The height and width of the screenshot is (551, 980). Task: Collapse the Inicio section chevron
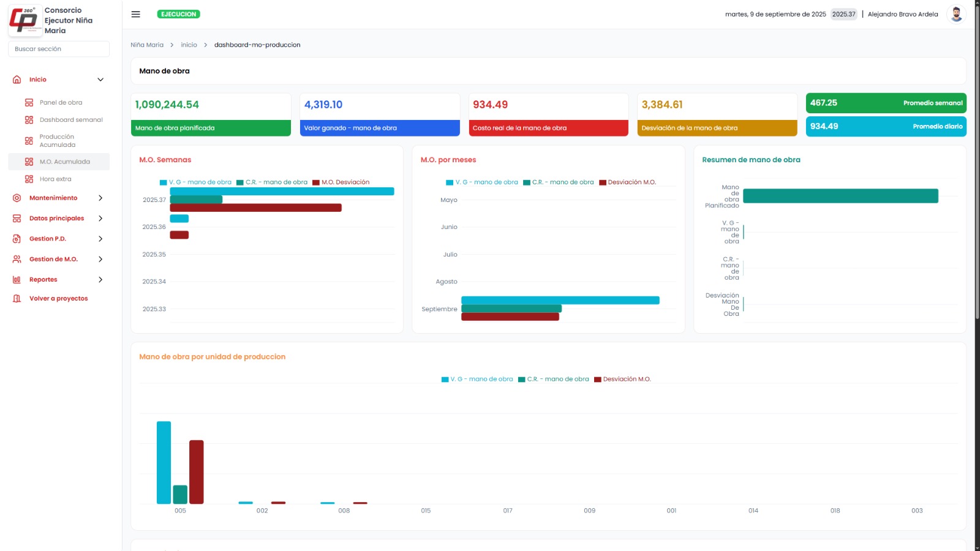[100, 80]
